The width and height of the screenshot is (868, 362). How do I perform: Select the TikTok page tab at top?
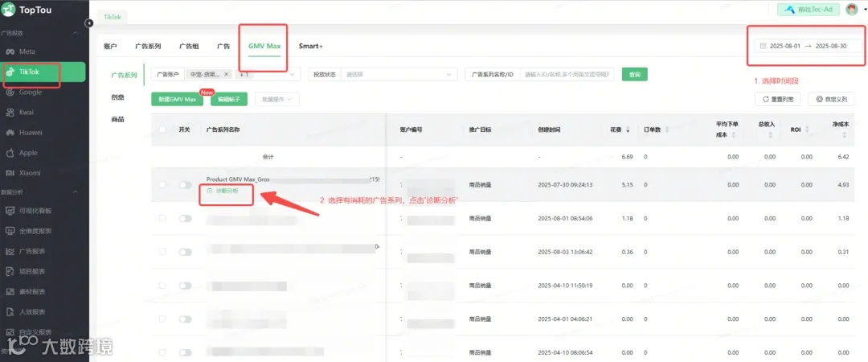pos(113,17)
